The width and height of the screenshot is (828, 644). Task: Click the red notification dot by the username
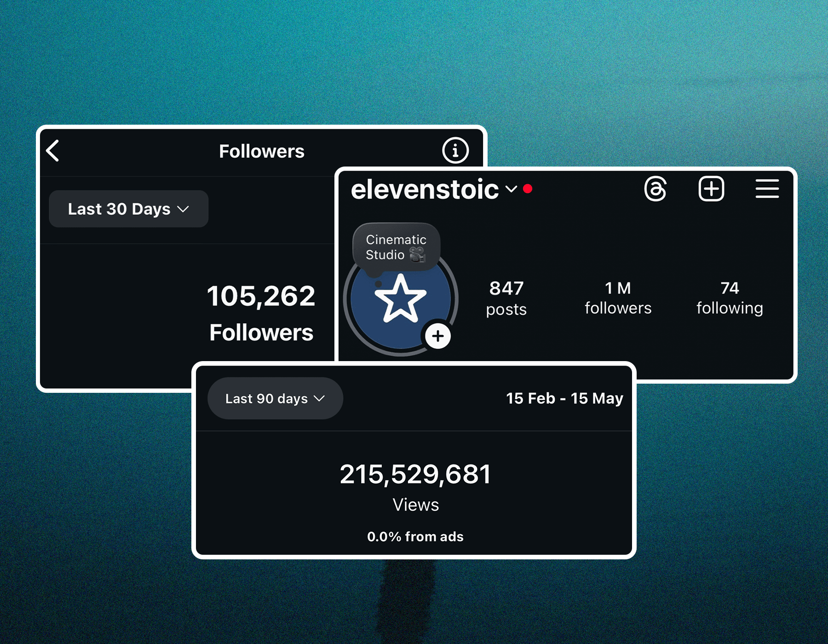click(x=528, y=189)
